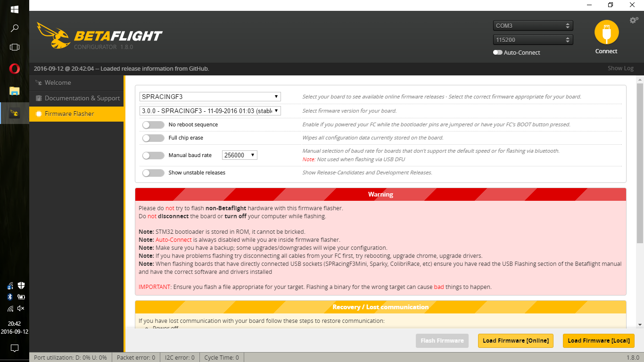Enable Show unstable releases toggle

pyautogui.click(x=153, y=173)
